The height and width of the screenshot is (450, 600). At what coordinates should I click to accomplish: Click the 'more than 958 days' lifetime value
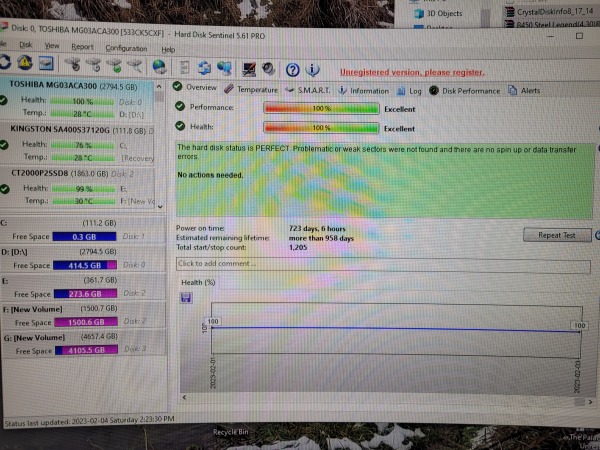point(321,238)
